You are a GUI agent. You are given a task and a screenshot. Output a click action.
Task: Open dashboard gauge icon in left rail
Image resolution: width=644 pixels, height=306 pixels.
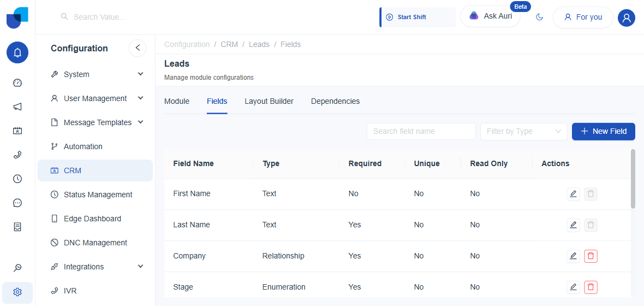17,83
